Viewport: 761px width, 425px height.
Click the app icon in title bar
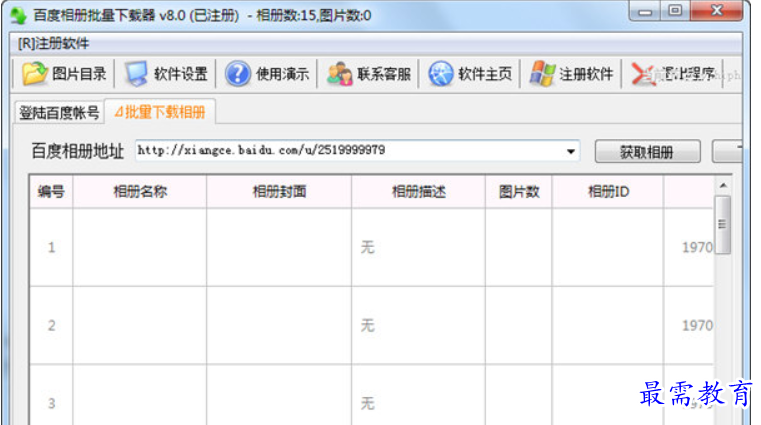click(x=19, y=16)
